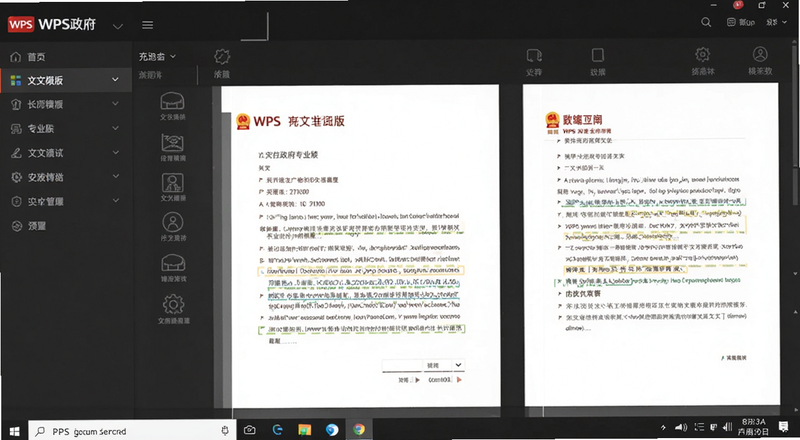The height and width of the screenshot is (440, 800).
Task: Expand the chevron on 专业版 row
Action: coord(115,128)
